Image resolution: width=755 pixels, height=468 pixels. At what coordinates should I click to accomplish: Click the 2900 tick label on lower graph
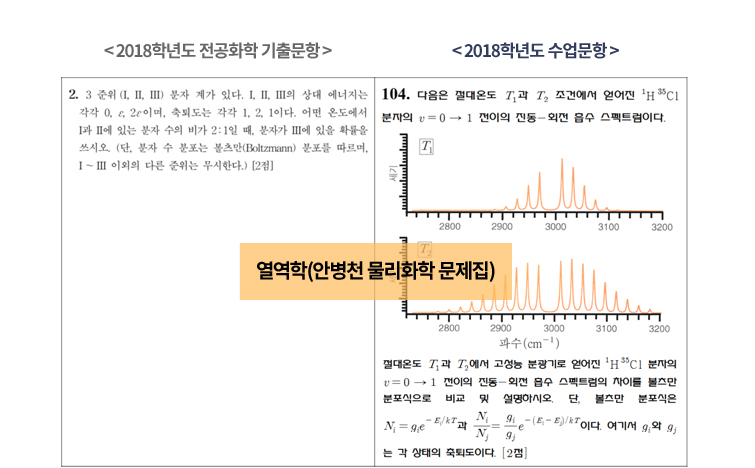502,327
